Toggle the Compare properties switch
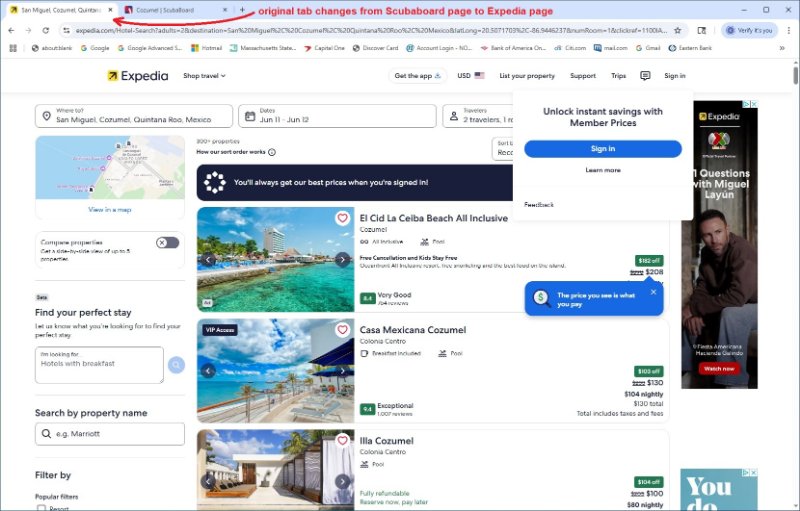This screenshot has width=800, height=511. [x=167, y=243]
